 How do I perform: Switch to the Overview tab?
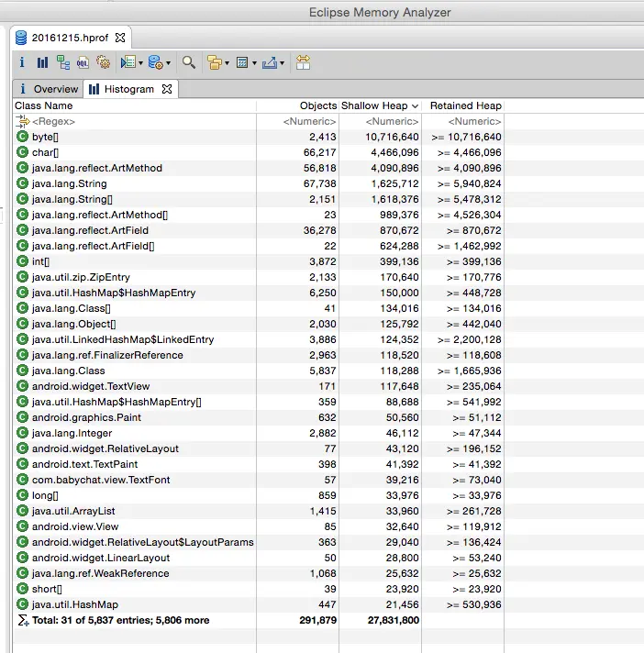pyautogui.click(x=49, y=89)
